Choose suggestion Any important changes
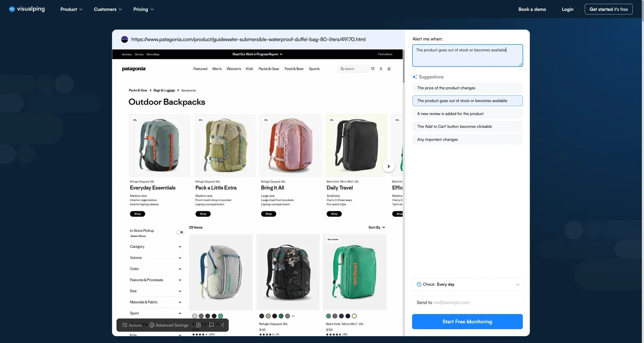Screen dimensions: 644x343 pyautogui.click(x=467, y=139)
